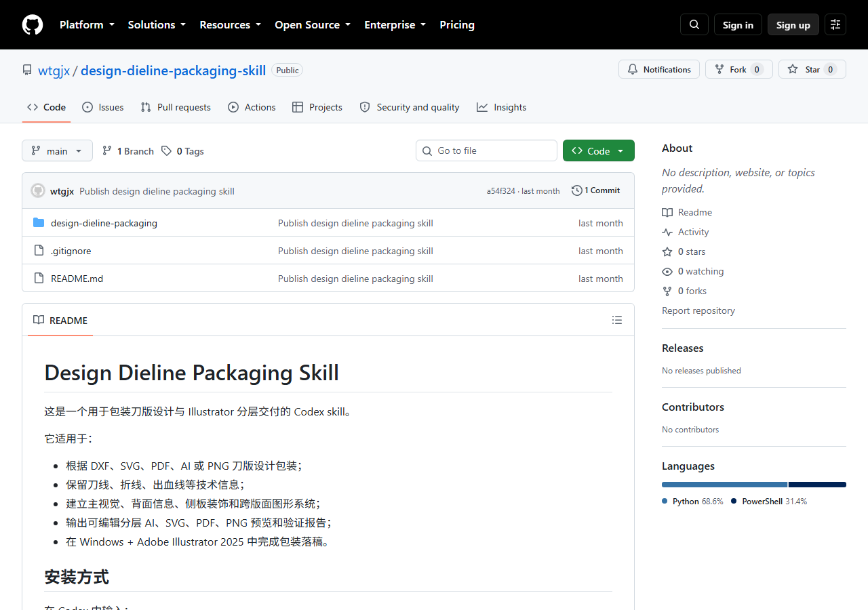Click the design-dieline-packaging folder icon
The height and width of the screenshot is (610, 868).
coord(39,223)
